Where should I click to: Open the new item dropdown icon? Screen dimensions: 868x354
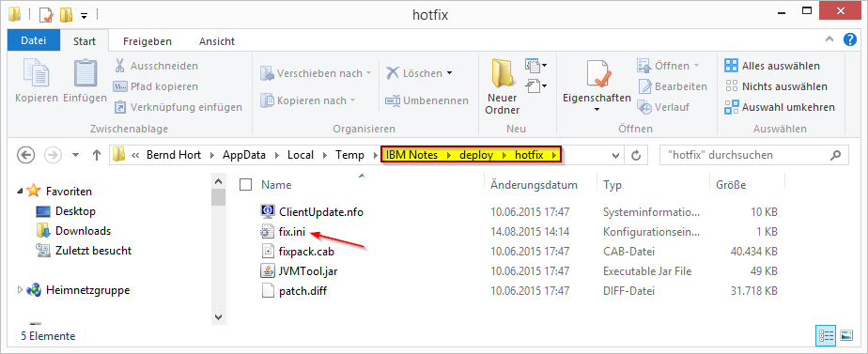[x=535, y=66]
